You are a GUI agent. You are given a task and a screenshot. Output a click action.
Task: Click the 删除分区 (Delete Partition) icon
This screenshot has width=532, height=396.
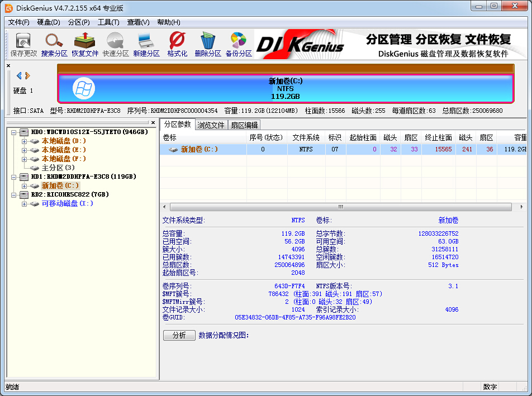(x=208, y=45)
